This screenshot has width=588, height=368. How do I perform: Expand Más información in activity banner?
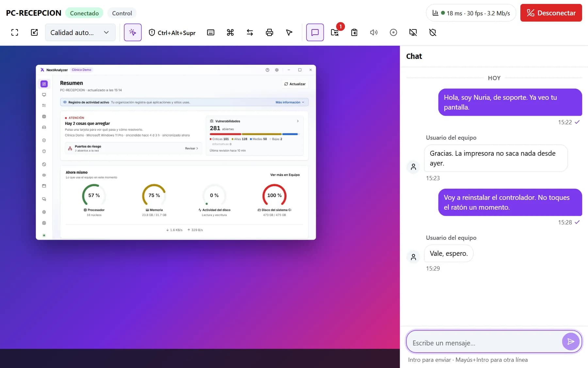(x=290, y=102)
